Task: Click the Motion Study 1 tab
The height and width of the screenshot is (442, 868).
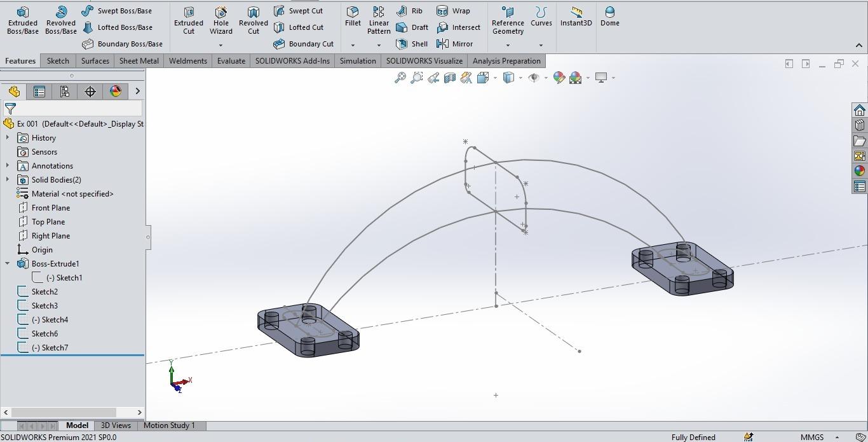Action: pos(169,425)
